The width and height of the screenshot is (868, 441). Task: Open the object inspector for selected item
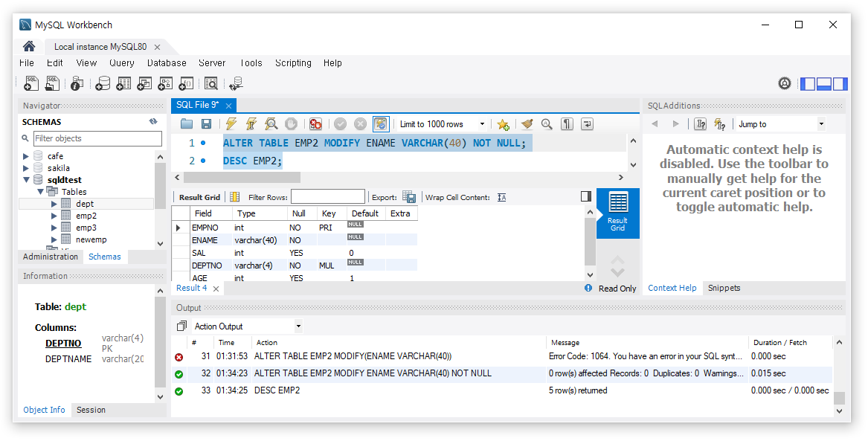point(77,83)
